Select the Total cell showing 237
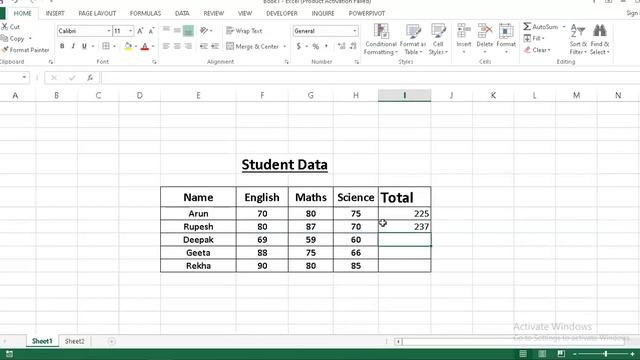The width and height of the screenshot is (640, 360). 404,227
